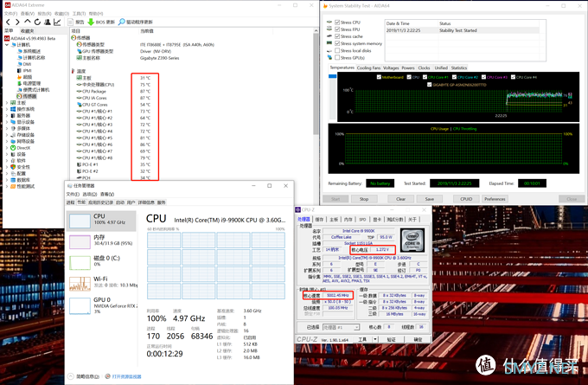Expand 网络设备 node in AIDA64 tree
This screenshot has width=588, height=385.
(7, 142)
